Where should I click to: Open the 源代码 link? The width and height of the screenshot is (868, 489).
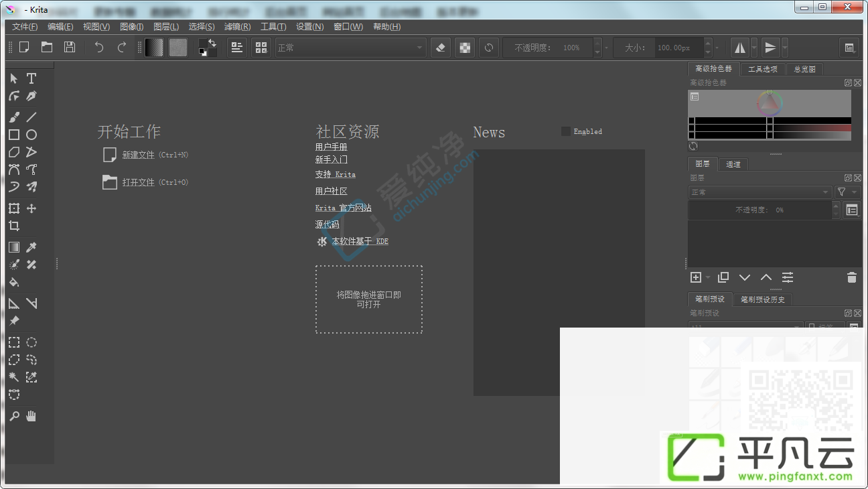[x=328, y=224]
